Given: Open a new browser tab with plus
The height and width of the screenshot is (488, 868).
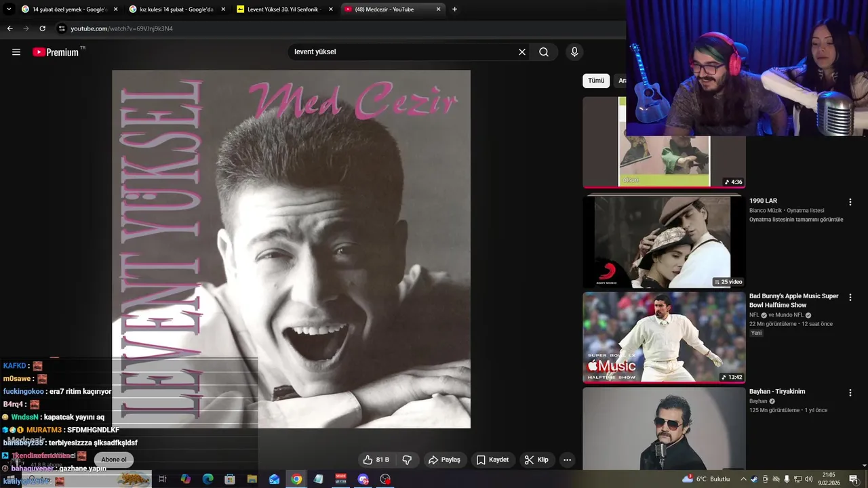Looking at the screenshot, I should [x=454, y=9].
